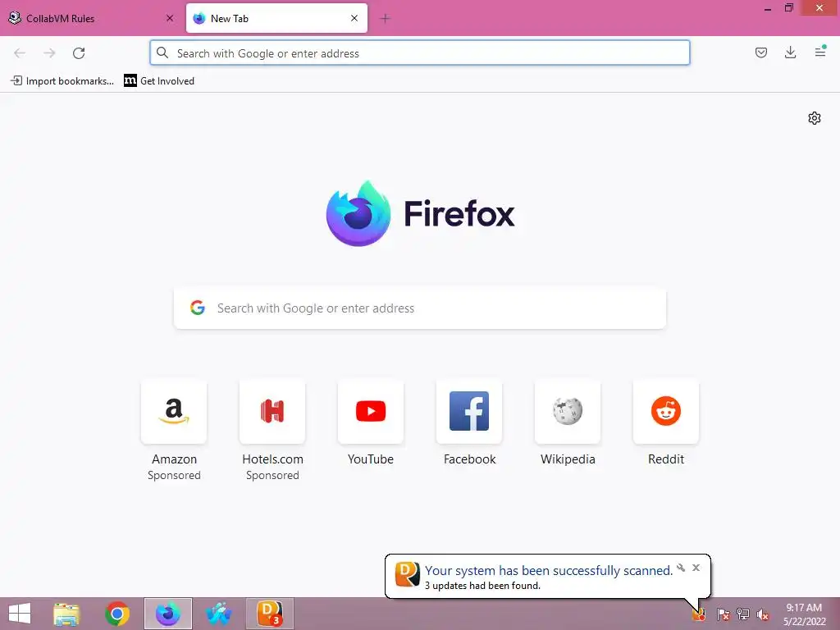Close the CollabVM Rules tab

170,18
